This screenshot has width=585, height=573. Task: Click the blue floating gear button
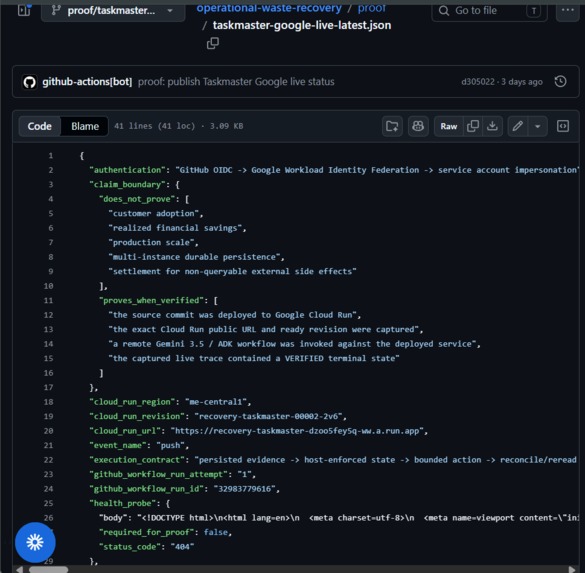[x=35, y=542]
